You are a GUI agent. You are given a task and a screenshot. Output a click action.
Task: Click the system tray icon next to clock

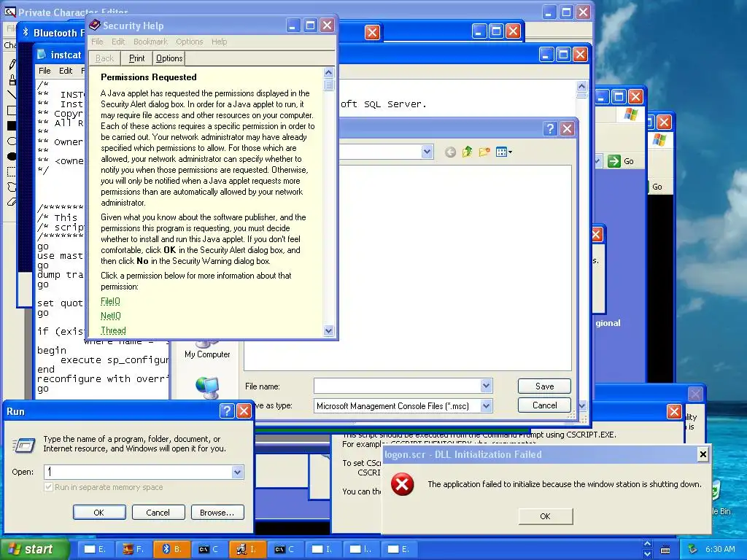[693, 549]
